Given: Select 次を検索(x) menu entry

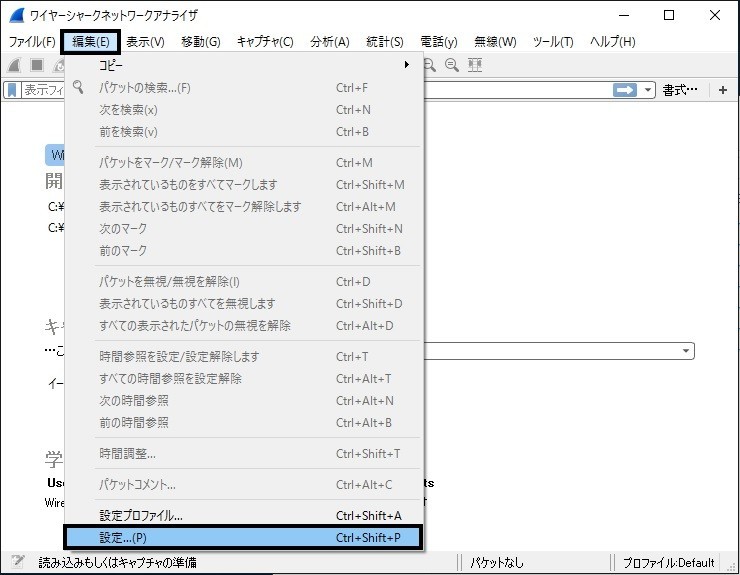Looking at the screenshot, I should (244, 110).
